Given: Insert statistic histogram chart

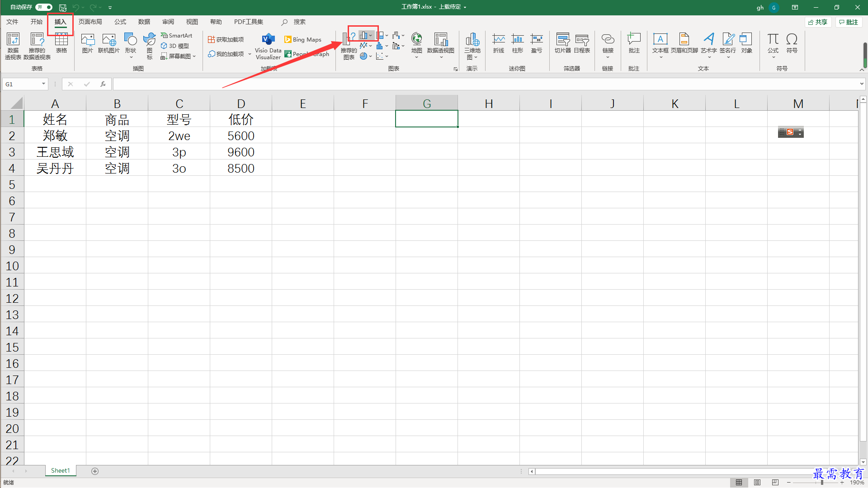Looking at the screenshot, I should tap(380, 46).
